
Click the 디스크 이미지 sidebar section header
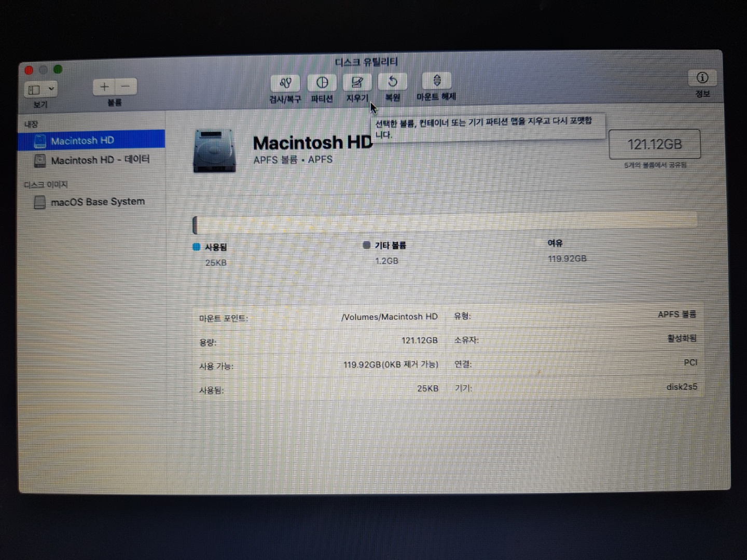click(x=46, y=185)
